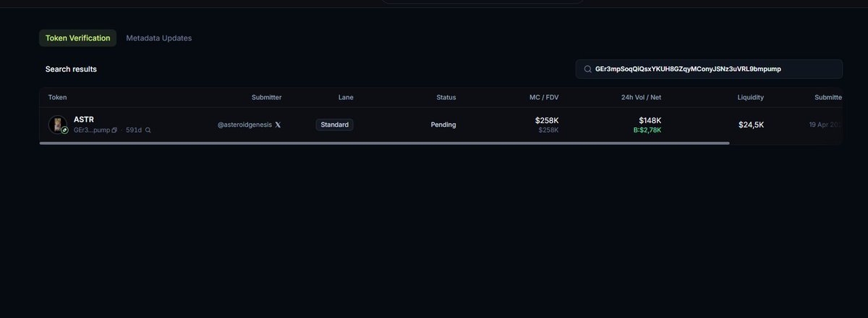The height and width of the screenshot is (318, 868).
Task: Click the $24,5K liquidity value
Action: coord(751,125)
